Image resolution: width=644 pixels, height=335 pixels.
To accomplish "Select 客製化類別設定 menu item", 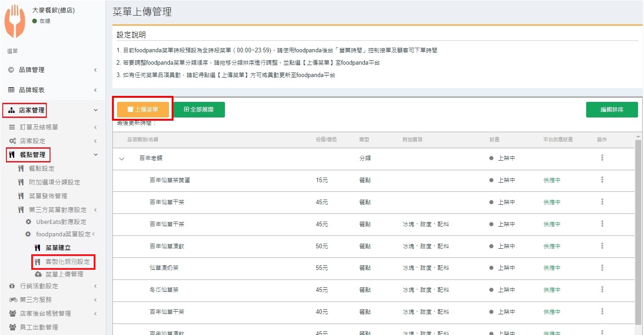I will click(67, 262).
